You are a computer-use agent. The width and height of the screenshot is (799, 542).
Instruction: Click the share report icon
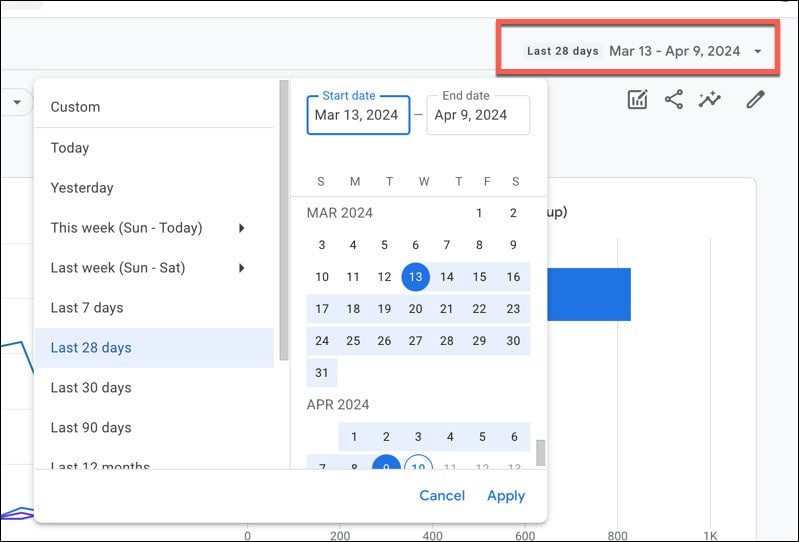[x=674, y=99]
